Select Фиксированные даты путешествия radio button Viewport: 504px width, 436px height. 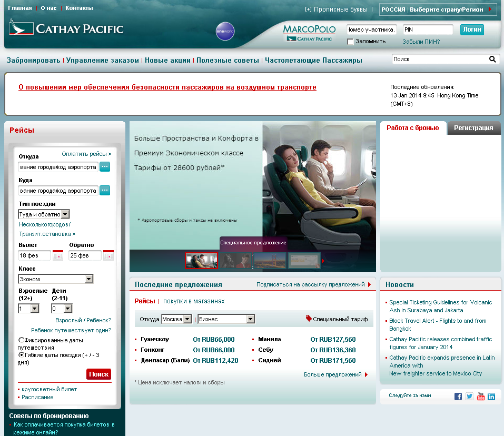21,340
